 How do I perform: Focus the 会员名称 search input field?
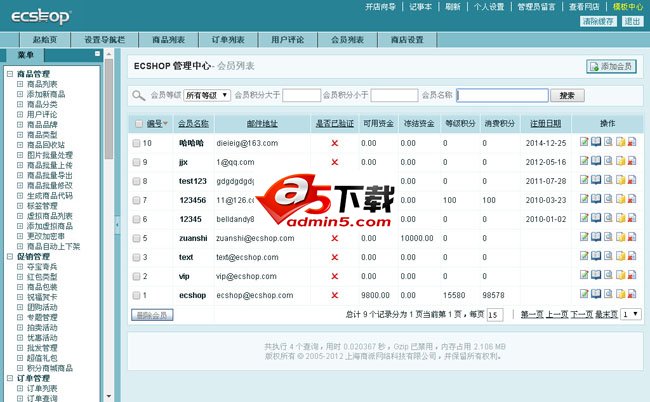click(502, 95)
